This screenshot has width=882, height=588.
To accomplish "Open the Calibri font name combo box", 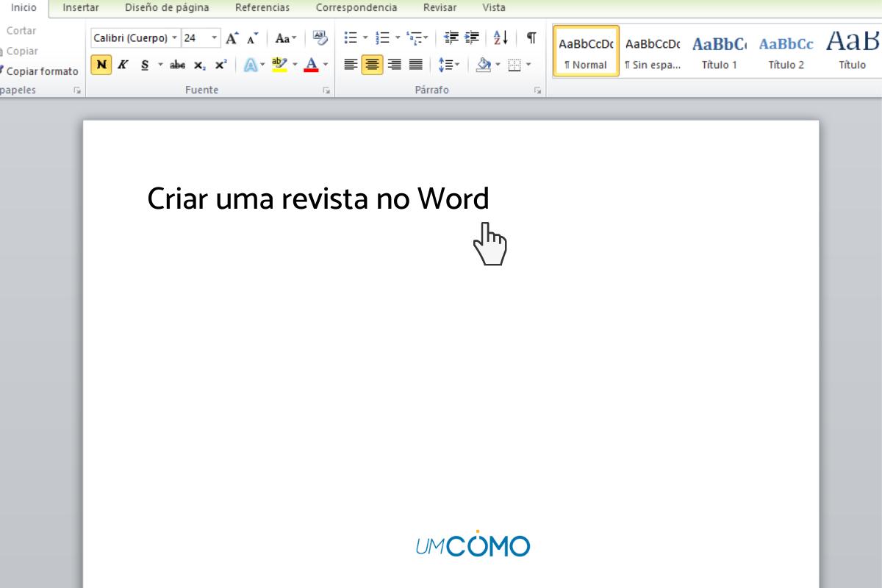I will (x=131, y=37).
